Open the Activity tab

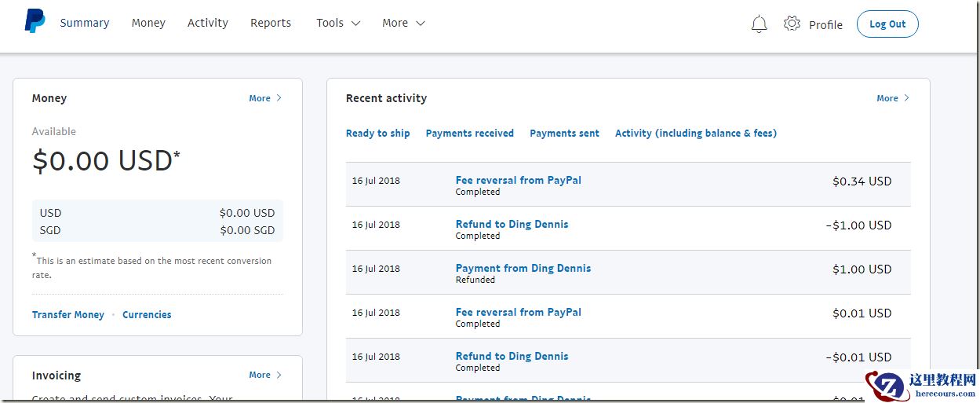(x=208, y=23)
